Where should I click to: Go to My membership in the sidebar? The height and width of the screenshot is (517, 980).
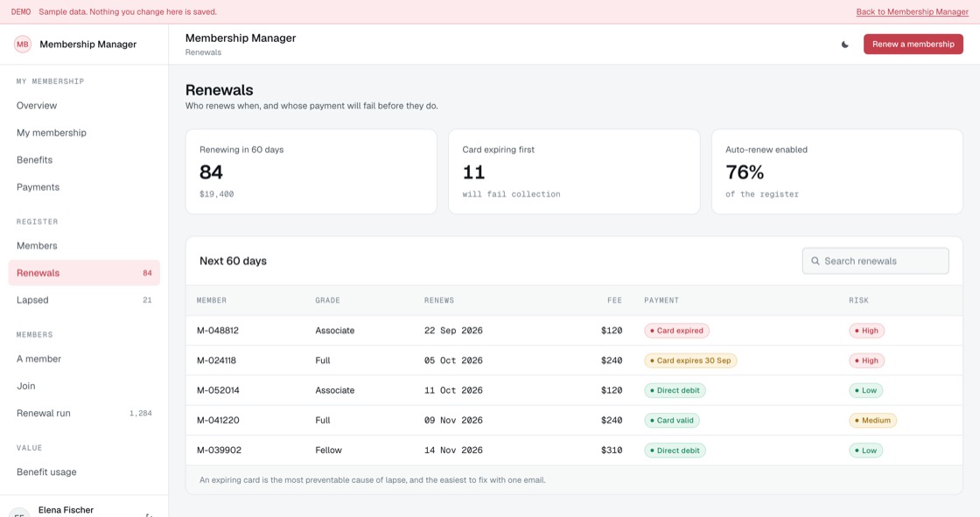pos(84,133)
